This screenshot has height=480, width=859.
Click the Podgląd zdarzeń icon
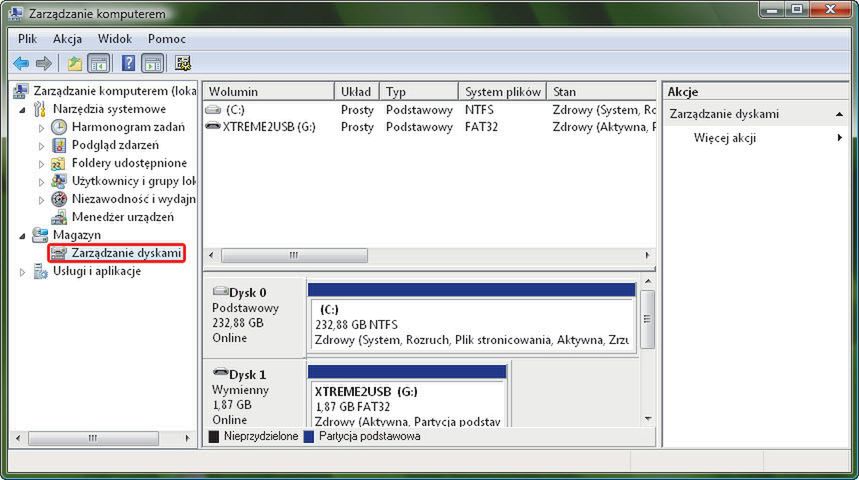coord(59,145)
